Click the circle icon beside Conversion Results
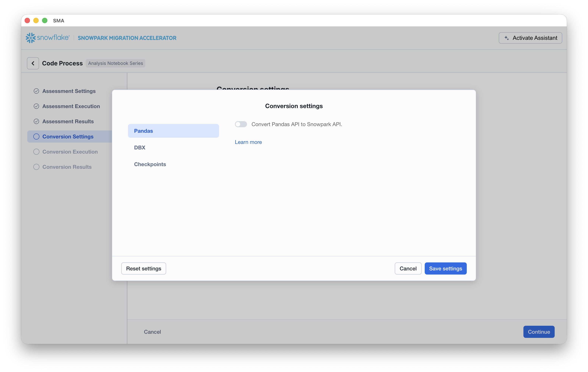 36,167
